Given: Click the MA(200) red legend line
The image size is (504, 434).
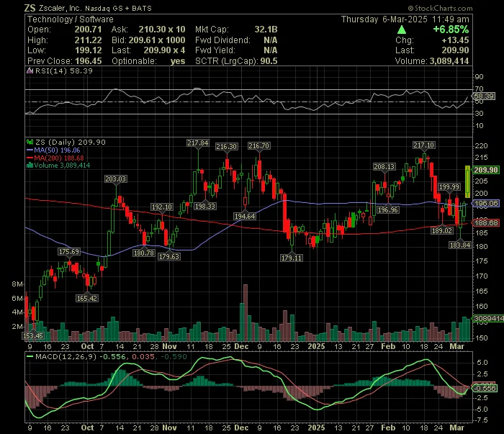Looking at the screenshot, I should tap(30, 158).
